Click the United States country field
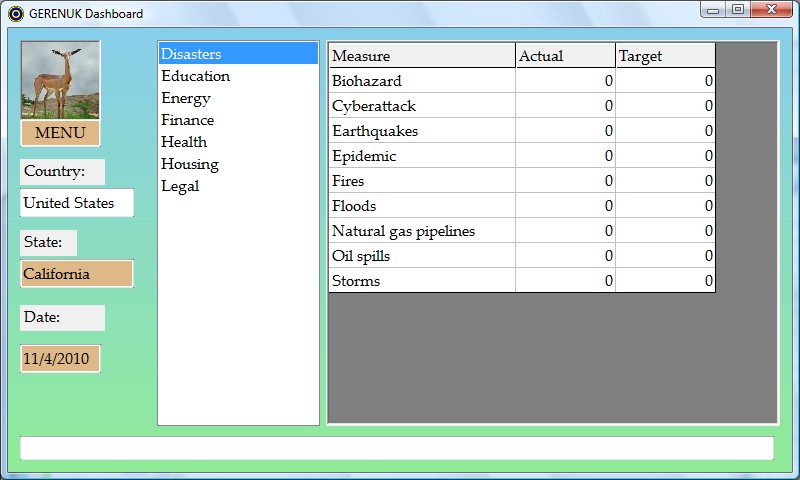This screenshot has width=800, height=480. click(x=77, y=203)
